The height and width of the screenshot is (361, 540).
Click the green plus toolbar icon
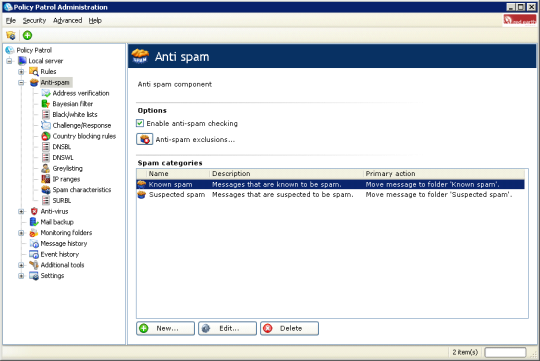pos(27,35)
